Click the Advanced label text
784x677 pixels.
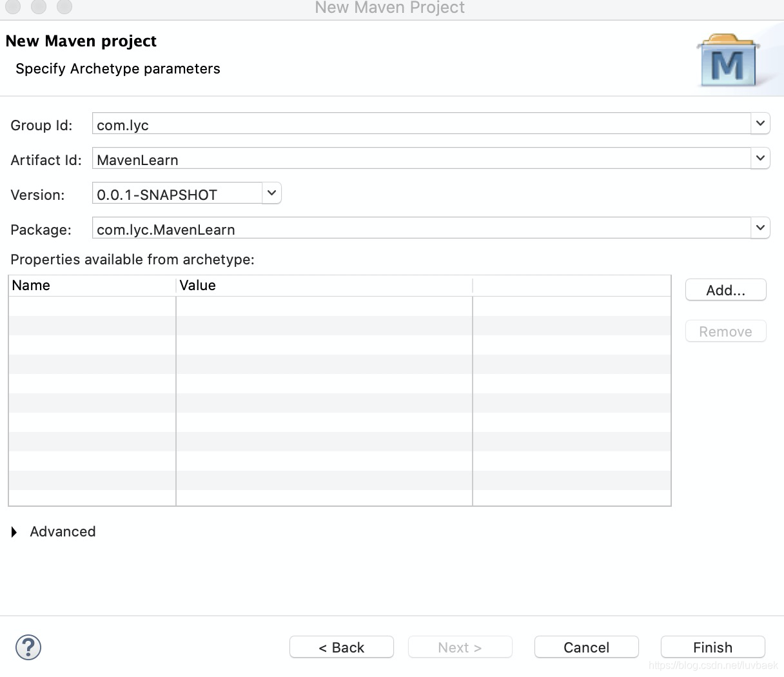[x=63, y=532]
